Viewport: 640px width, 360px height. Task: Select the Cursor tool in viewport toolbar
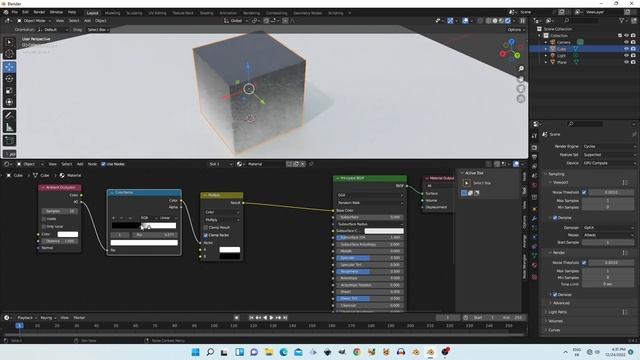pyautogui.click(x=9, y=54)
